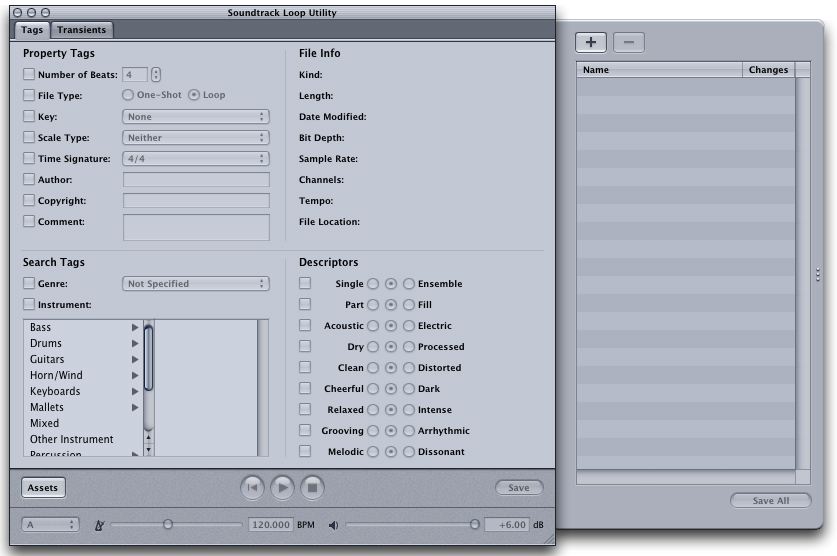Viewport: 837px width, 556px height.
Task: Enable the Number of Beats checkbox
Action: (29, 74)
